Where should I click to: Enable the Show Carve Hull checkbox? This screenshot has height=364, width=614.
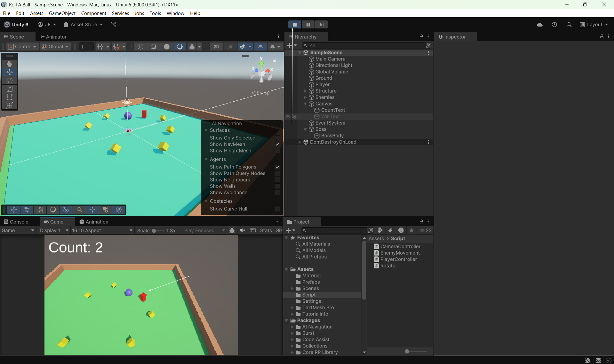pos(277,209)
